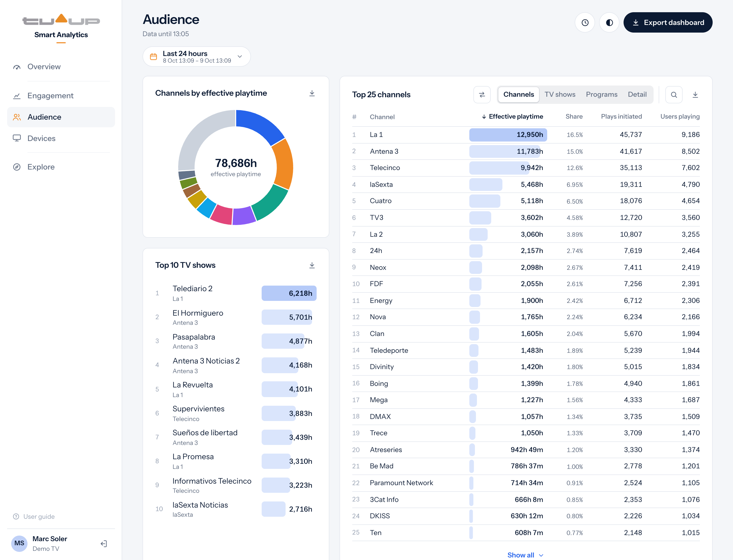The width and height of the screenshot is (733, 560).
Task: Download the Top 25 channels table
Action: click(x=695, y=95)
